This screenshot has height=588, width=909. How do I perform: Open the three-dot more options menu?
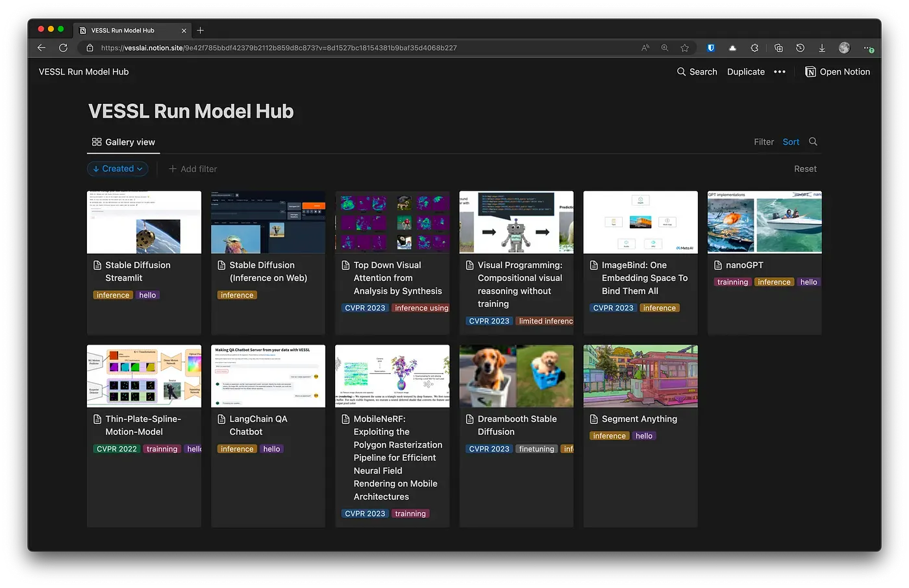click(780, 72)
